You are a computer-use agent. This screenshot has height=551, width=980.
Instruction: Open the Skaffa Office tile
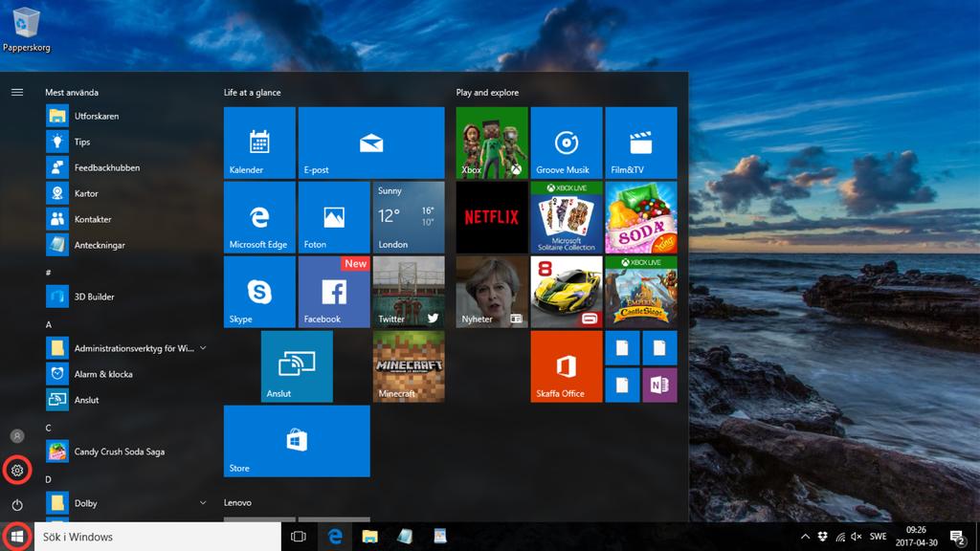click(x=567, y=366)
